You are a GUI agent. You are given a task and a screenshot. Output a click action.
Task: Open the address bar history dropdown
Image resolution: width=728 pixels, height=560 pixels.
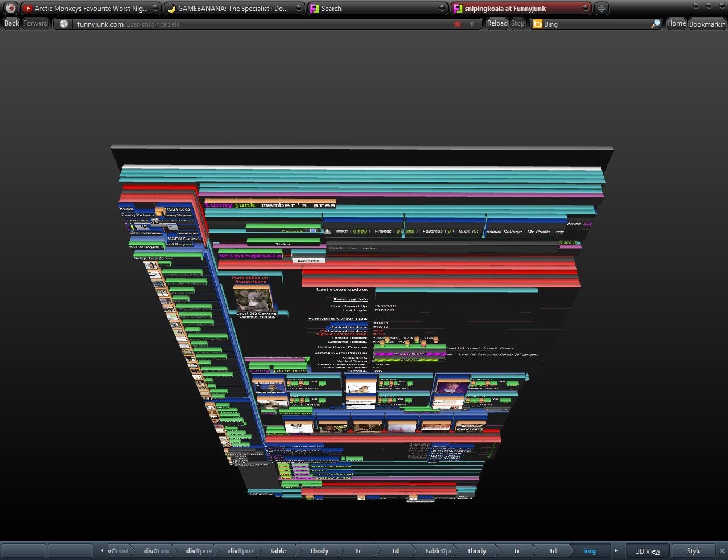tap(471, 24)
